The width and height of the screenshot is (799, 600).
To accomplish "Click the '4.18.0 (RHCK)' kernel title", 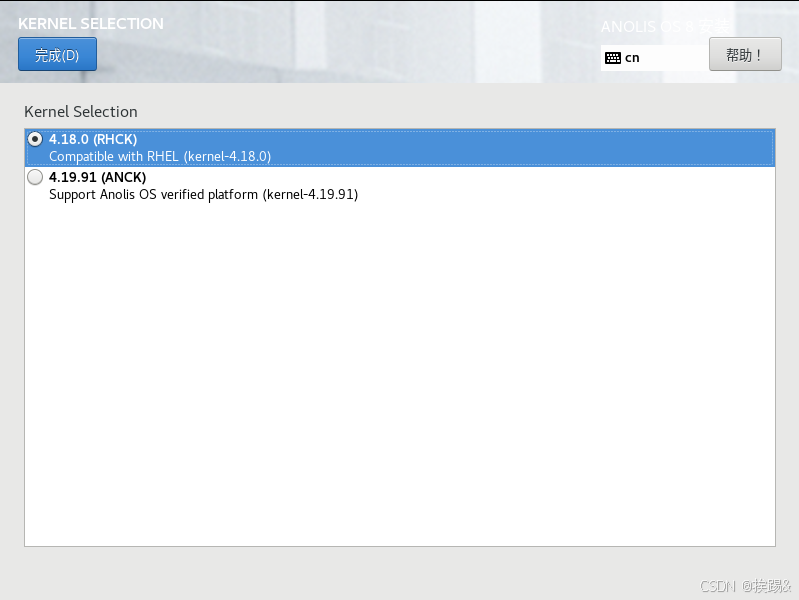I will point(93,139).
